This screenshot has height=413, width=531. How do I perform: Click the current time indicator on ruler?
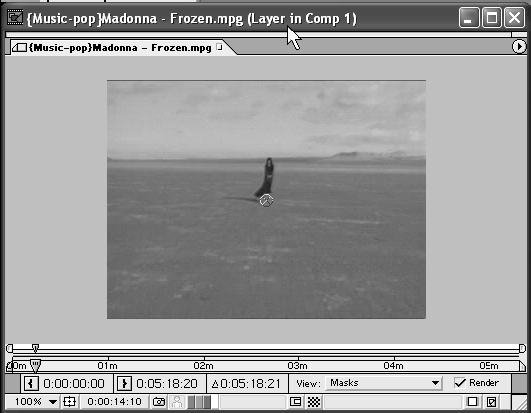pos(35,366)
